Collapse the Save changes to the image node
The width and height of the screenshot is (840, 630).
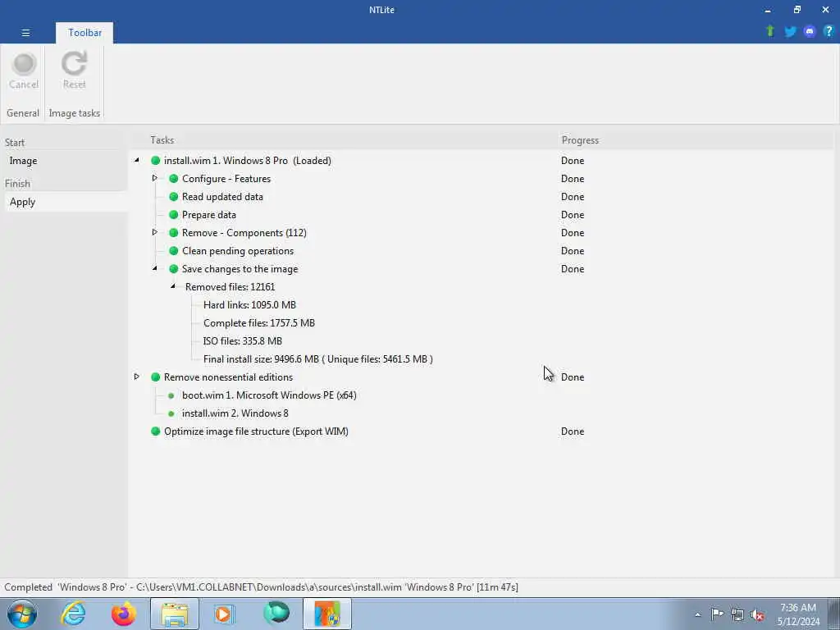click(155, 268)
